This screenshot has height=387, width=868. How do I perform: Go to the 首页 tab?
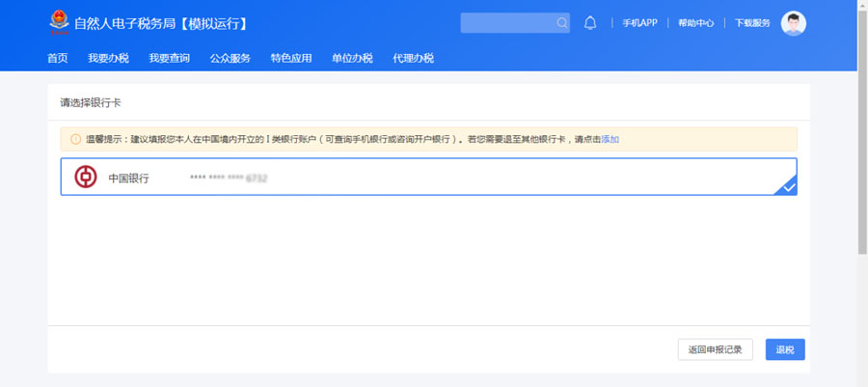[x=58, y=58]
